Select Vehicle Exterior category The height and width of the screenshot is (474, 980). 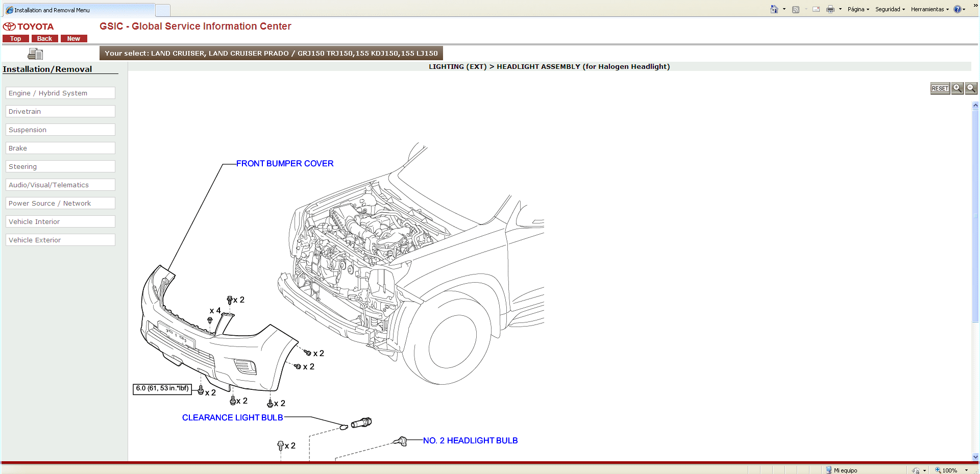pyautogui.click(x=60, y=240)
